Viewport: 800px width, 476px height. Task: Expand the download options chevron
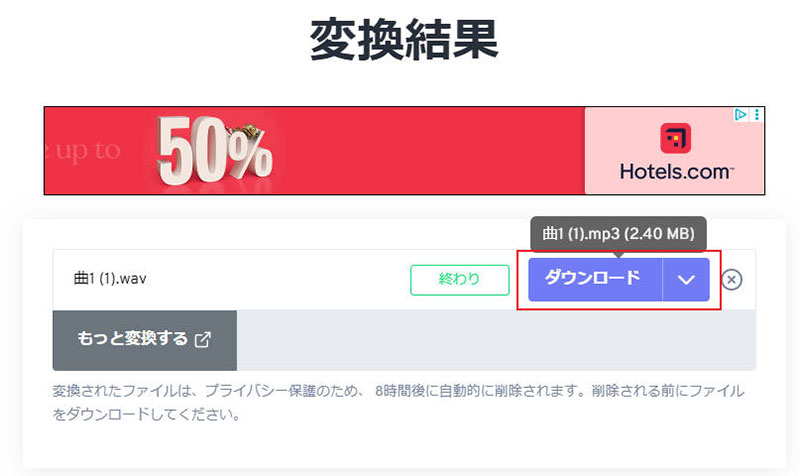point(686,280)
